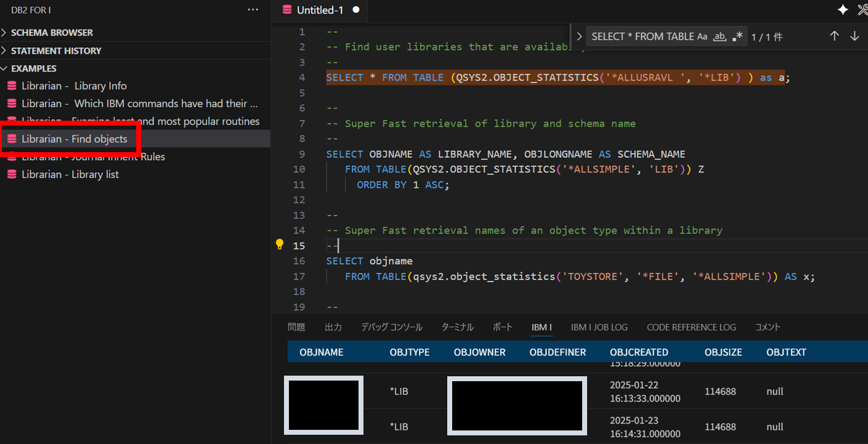Image resolution: width=868 pixels, height=444 pixels.
Task: Click the tools icon at top right
Action: (x=862, y=10)
